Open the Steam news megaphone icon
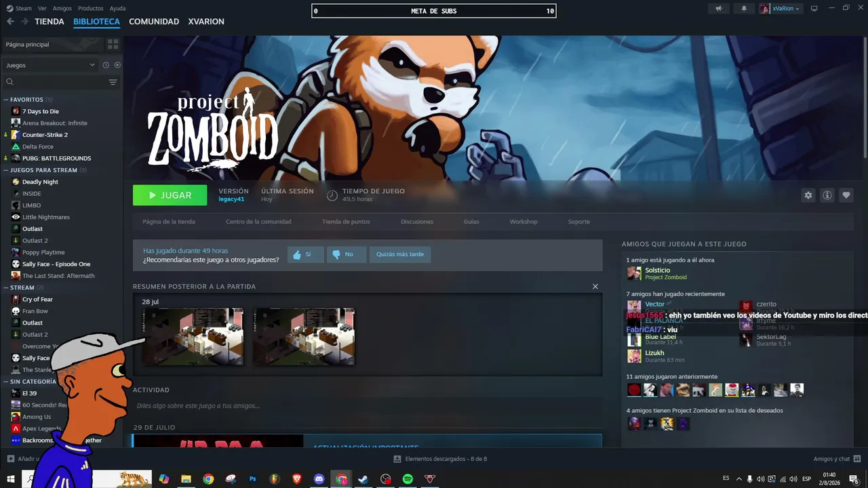 (719, 9)
